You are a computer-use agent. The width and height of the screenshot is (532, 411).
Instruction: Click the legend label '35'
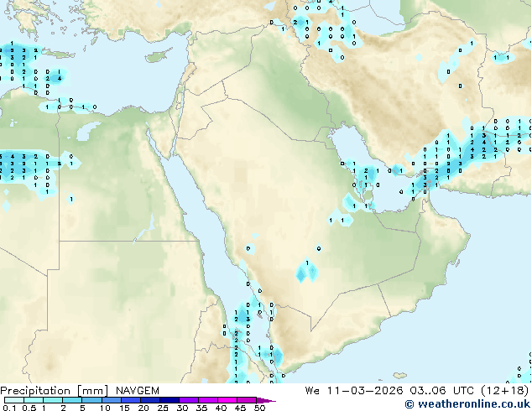point(201,408)
